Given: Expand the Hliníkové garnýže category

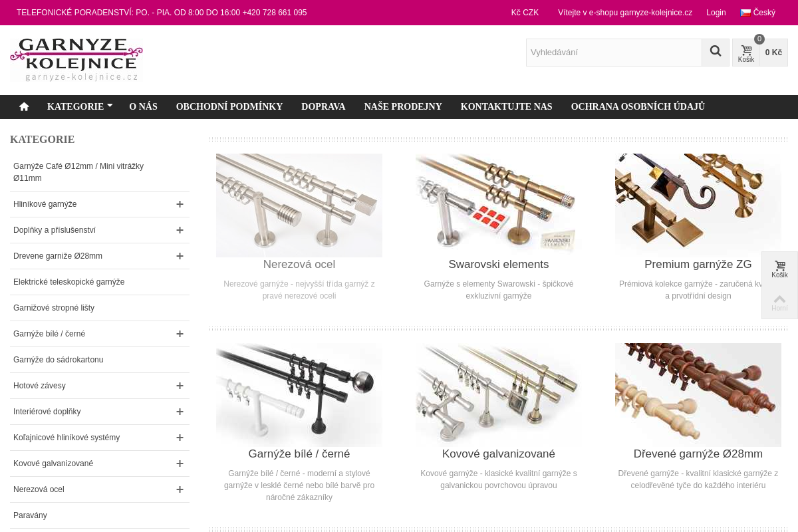Looking at the screenshot, I should [180, 204].
